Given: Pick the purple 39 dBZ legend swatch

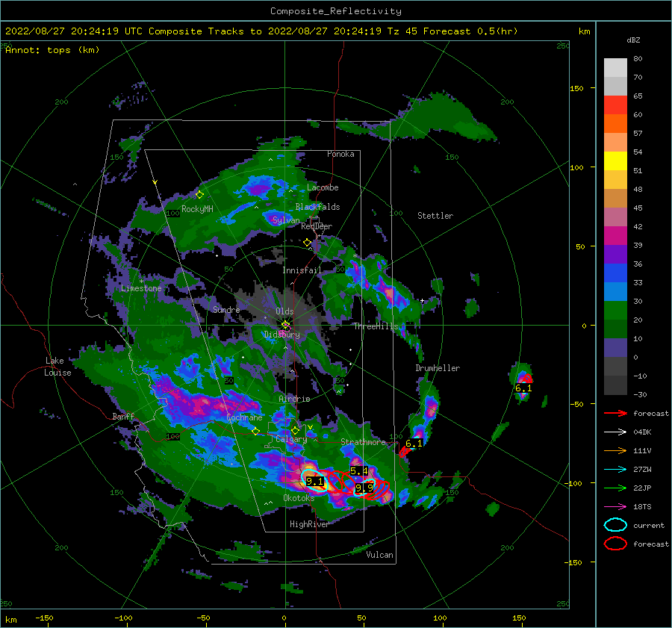Looking at the screenshot, I should point(615,254).
